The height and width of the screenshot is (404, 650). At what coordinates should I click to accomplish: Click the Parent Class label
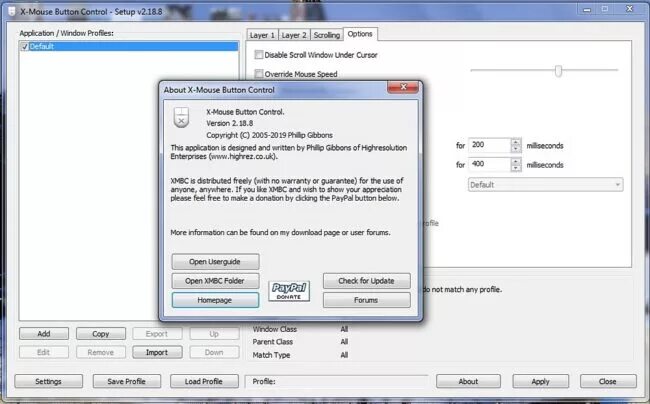click(273, 342)
